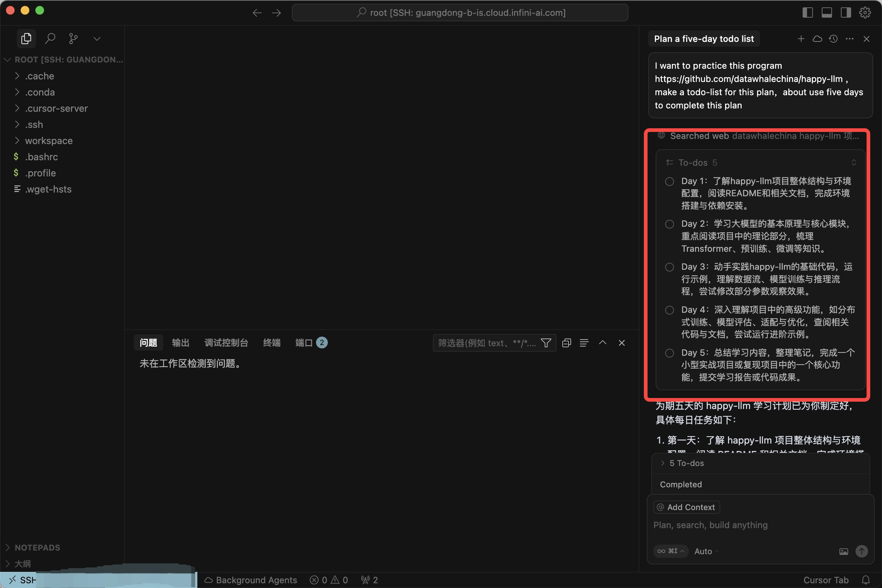Toggle the AI pane layout icon
Viewport: 882px width, 588px height.
pos(846,13)
